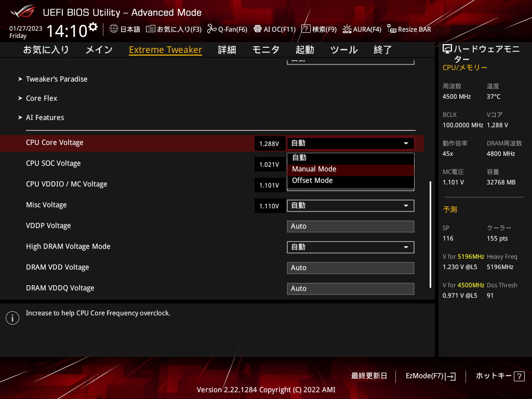Click the favorites list icon (F3)
532x399 pixels.
(151, 29)
